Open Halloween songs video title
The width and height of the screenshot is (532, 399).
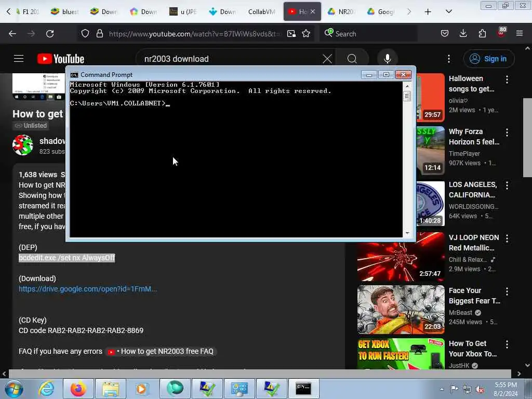pyautogui.click(x=471, y=84)
